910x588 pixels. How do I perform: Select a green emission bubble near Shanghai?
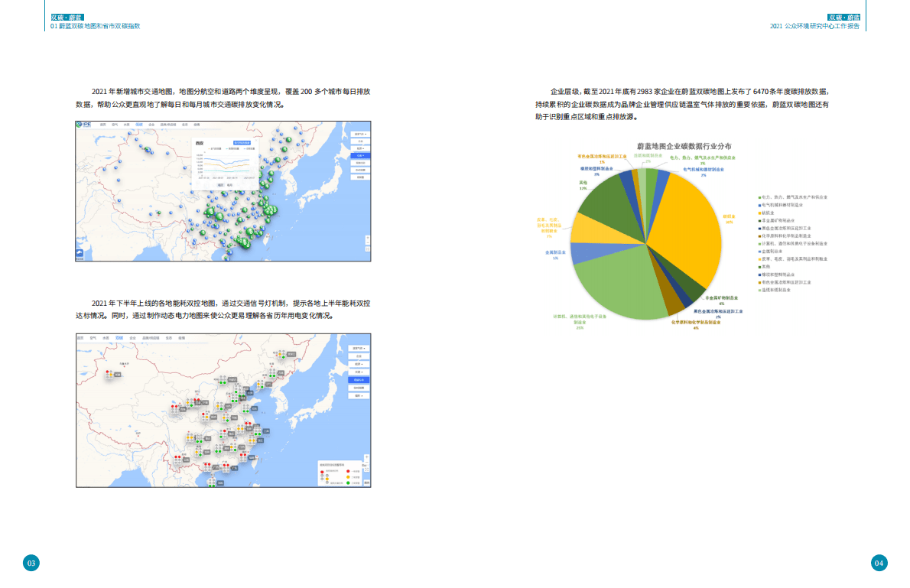click(x=274, y=210)
